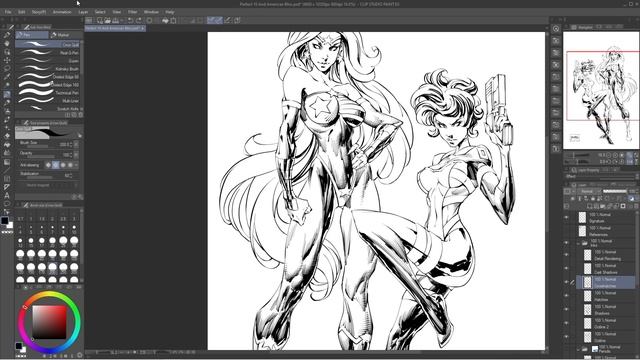Open the File menu
Image resolution: width=640 pixels, height=360 pixels.
coord(8,12)
